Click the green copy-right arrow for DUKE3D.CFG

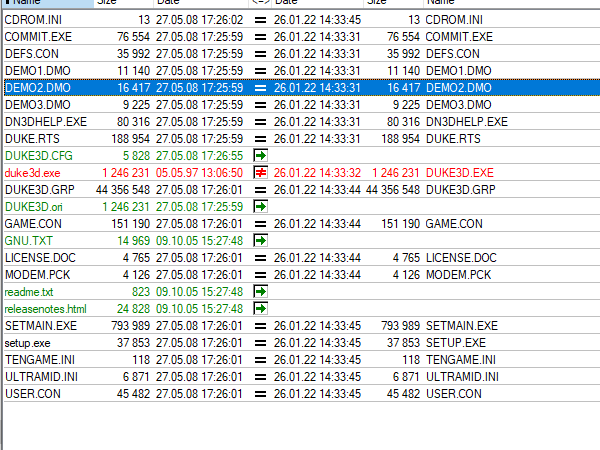pyautogui.click(x=260, y=156)
